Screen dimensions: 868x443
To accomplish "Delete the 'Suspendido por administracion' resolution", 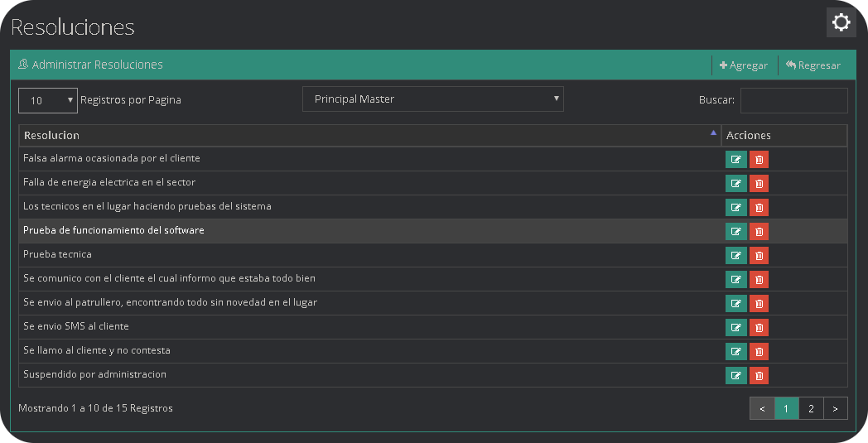I will tap(759, 375).
